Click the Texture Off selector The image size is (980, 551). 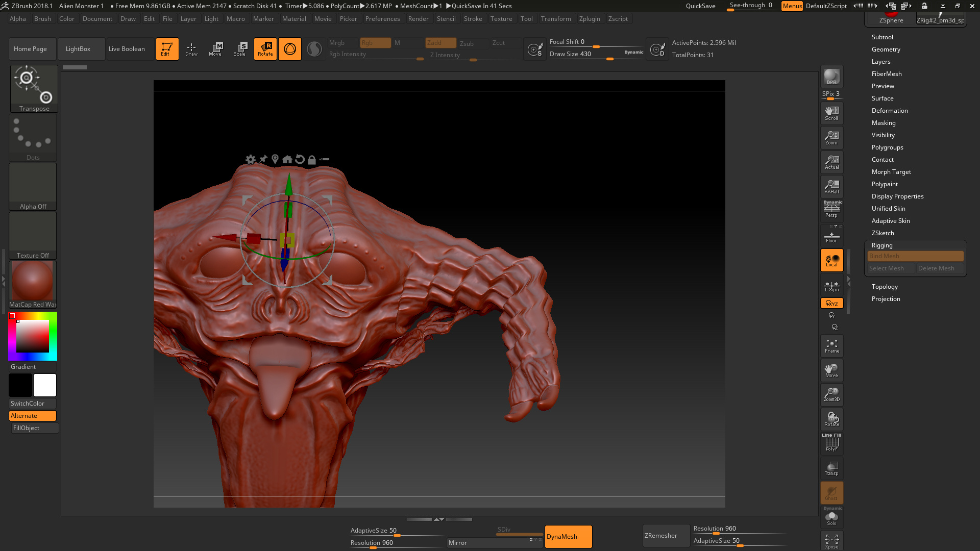tap(33, 236)
